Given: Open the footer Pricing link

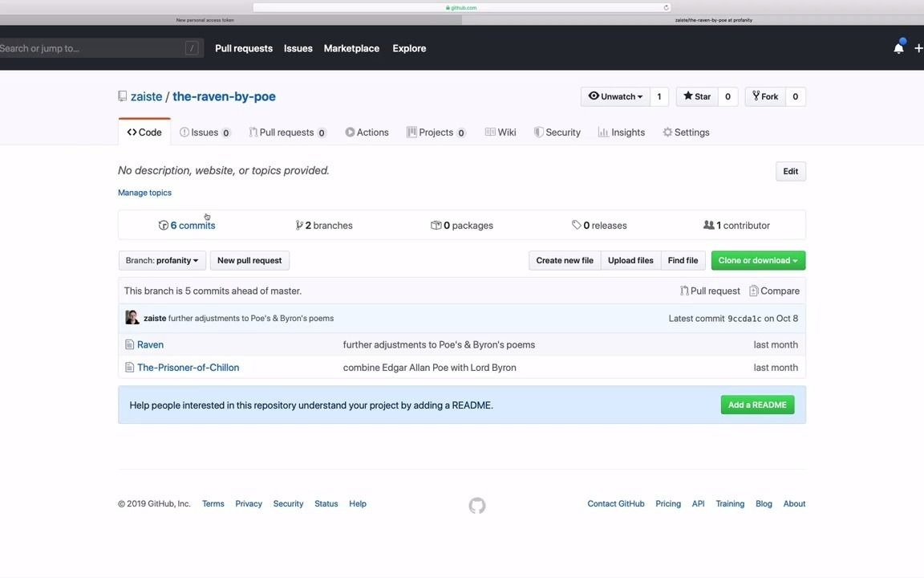Looking at the screenshot, I should click(x=668, y=503).
